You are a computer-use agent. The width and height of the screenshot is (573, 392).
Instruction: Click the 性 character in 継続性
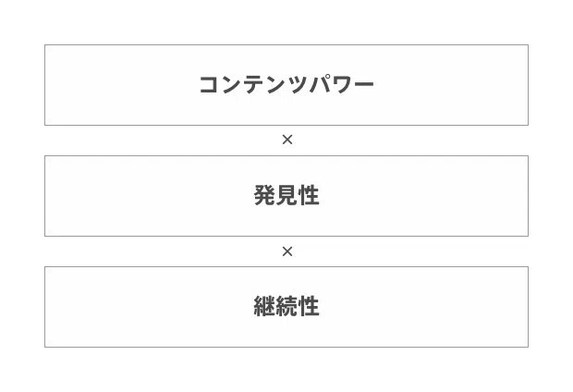(x=309, y=306)
